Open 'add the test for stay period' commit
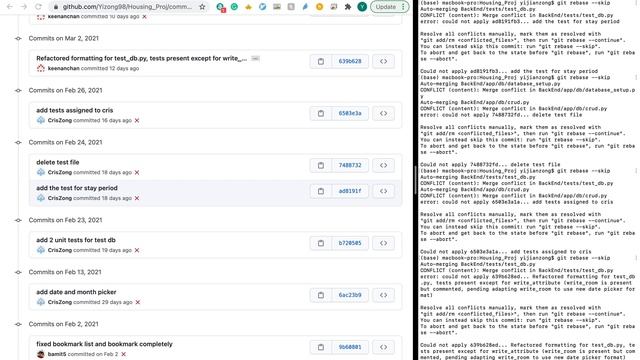The width and height of the screenshot is (640, 360). pyautogui.click(x=77, y=188)
